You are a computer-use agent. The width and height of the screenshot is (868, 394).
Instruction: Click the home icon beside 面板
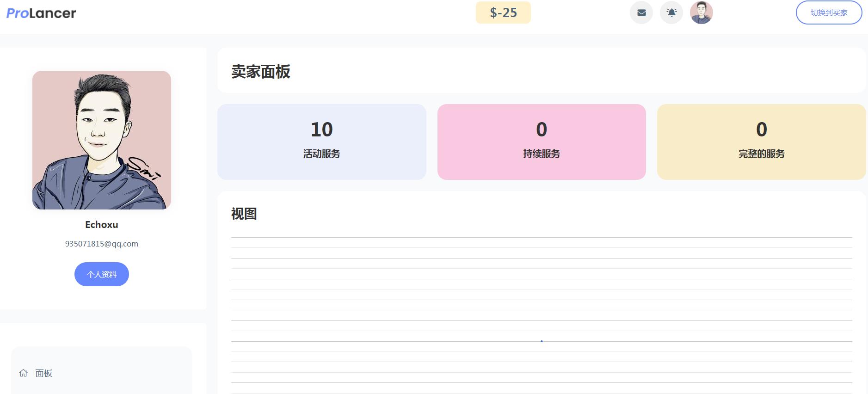click(x=24, y=373)
